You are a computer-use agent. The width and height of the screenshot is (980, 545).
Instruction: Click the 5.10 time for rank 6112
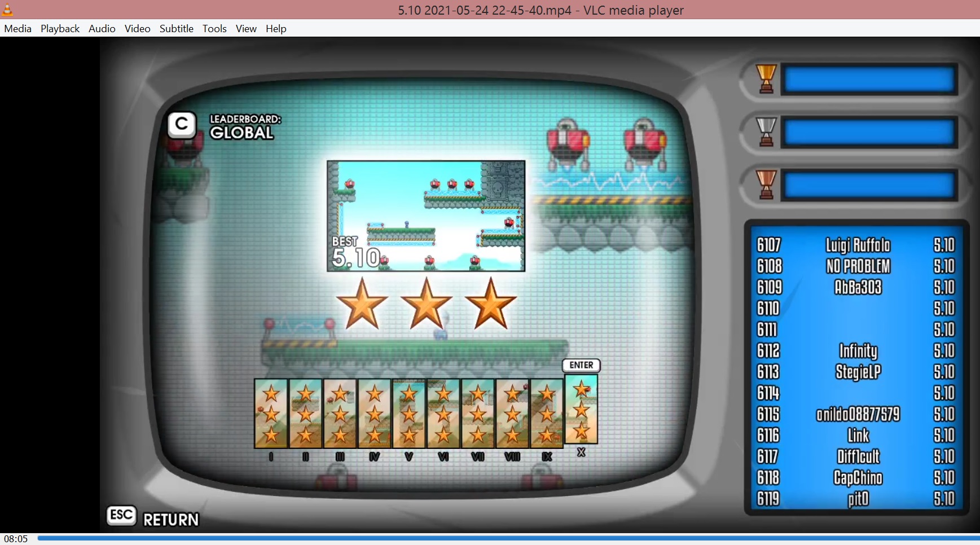tap(944, 351)
